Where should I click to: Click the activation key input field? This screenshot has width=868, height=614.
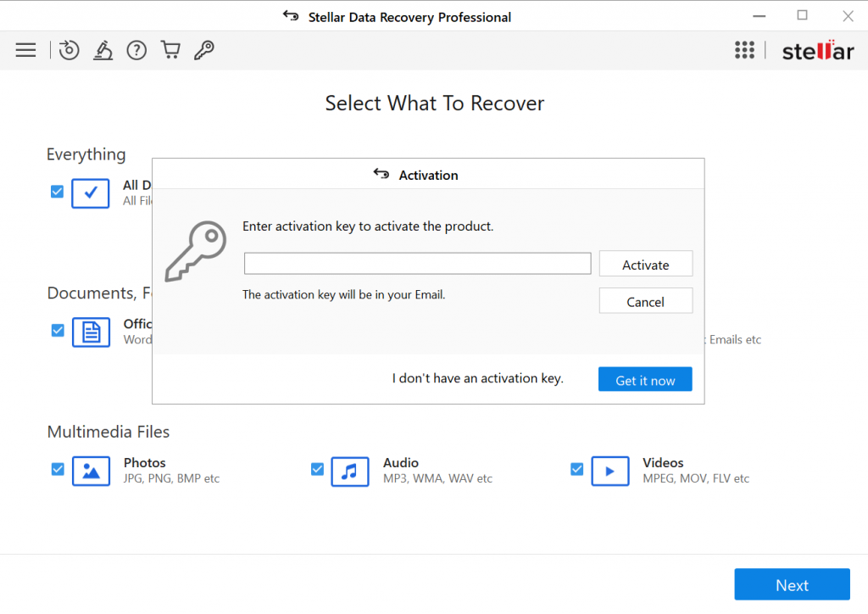pyautogui.click(x=417, y=264)
